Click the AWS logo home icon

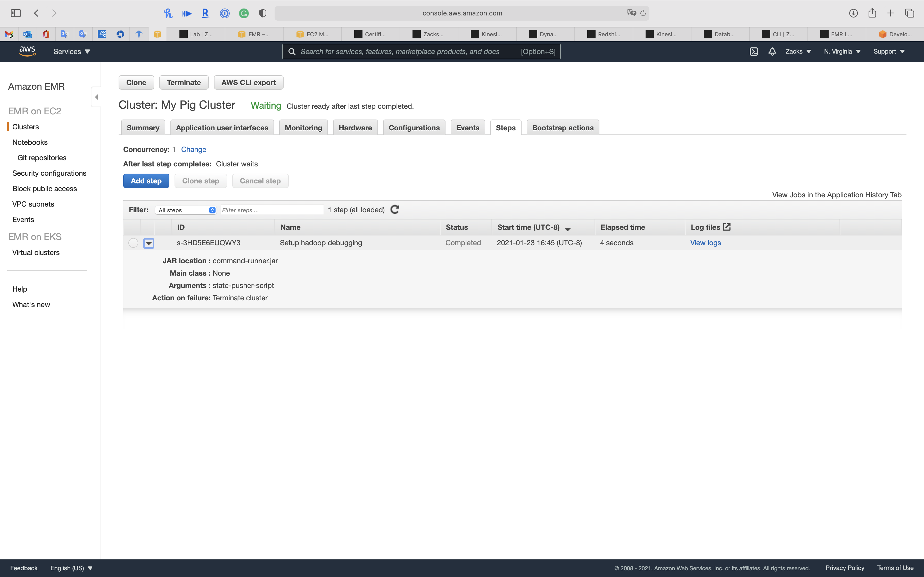(x=27, y=51)
